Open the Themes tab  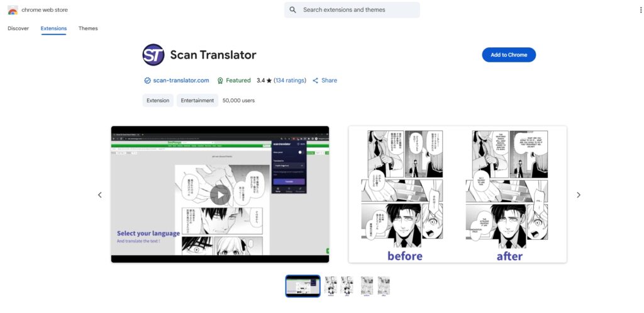click(x=88, y=28)
